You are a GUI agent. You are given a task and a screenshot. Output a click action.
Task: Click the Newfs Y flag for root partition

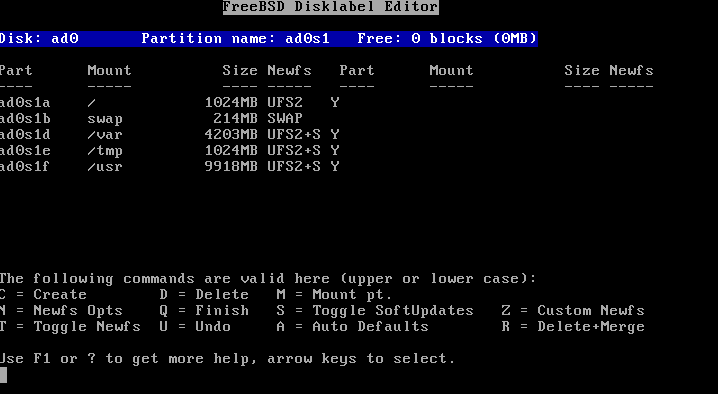(x=335, y=102)
